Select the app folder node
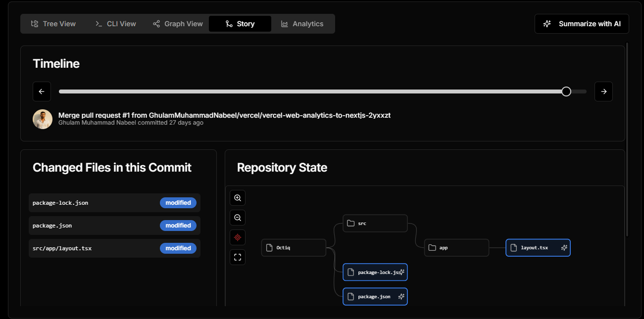The height and width of the screenshot is (319, 644). [x=456, y=248]
